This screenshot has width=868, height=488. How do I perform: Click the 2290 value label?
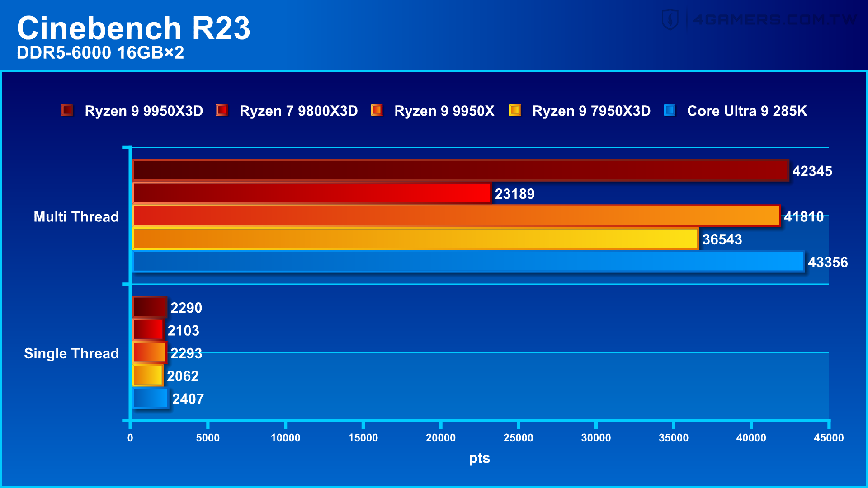pyautogui.click(x=186, y=308)
